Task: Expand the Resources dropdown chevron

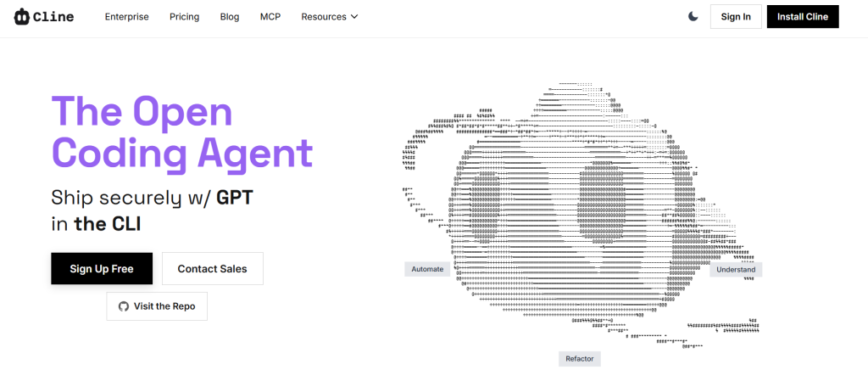Action: (354, 17)
